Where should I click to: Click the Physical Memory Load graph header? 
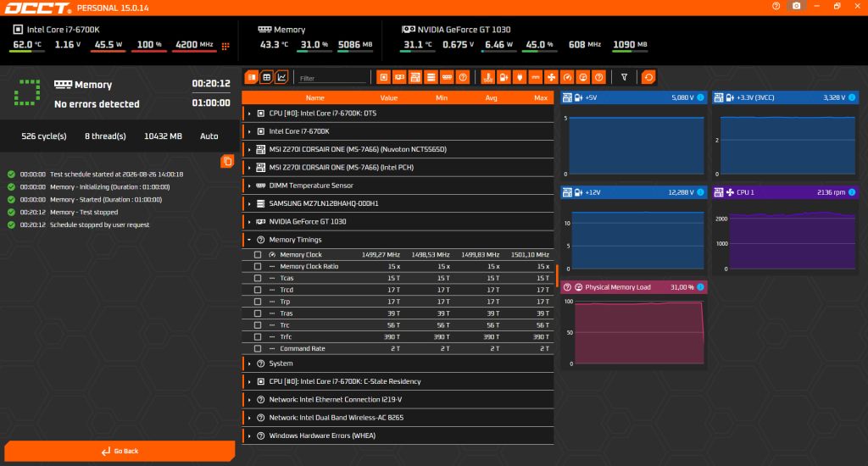click(633, 286)
